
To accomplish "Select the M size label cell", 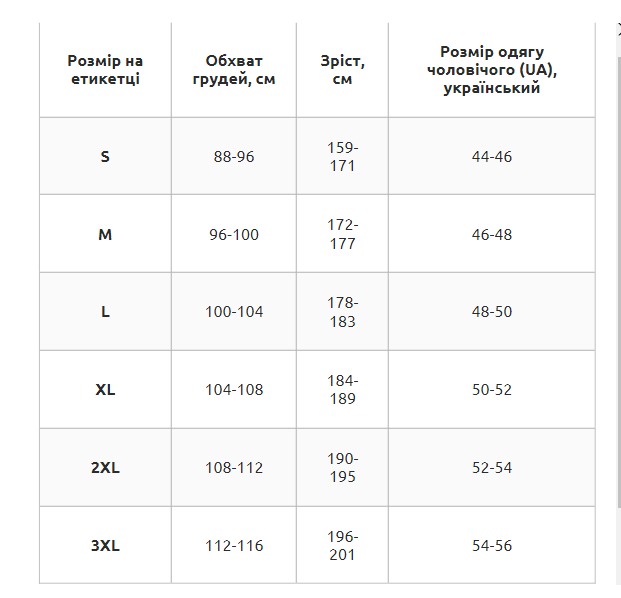I will click(x=105, y=234).
